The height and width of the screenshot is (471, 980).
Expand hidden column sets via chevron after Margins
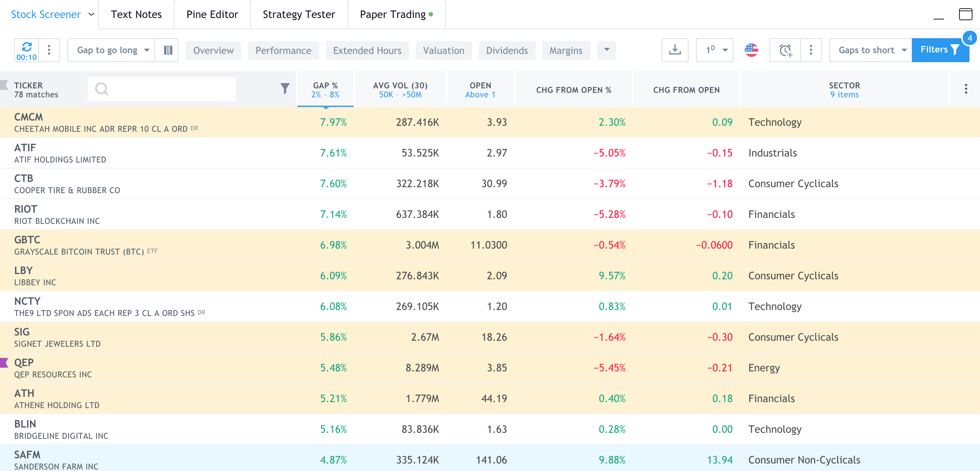pos(606,50)
